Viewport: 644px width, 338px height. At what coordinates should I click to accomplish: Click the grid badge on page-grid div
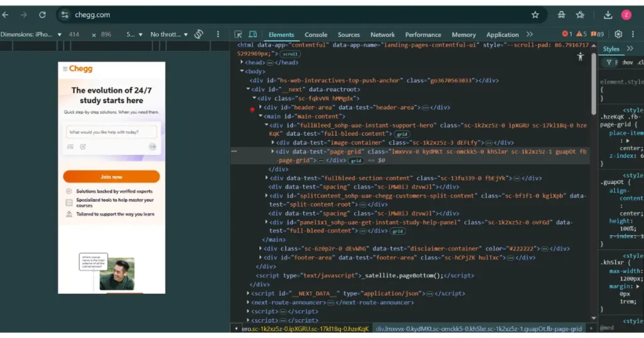point(356,160)
